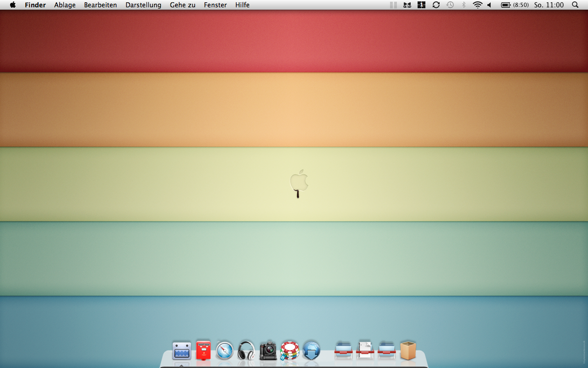
Task: Open the globe with download arrow icon
Action: [311, 351]
